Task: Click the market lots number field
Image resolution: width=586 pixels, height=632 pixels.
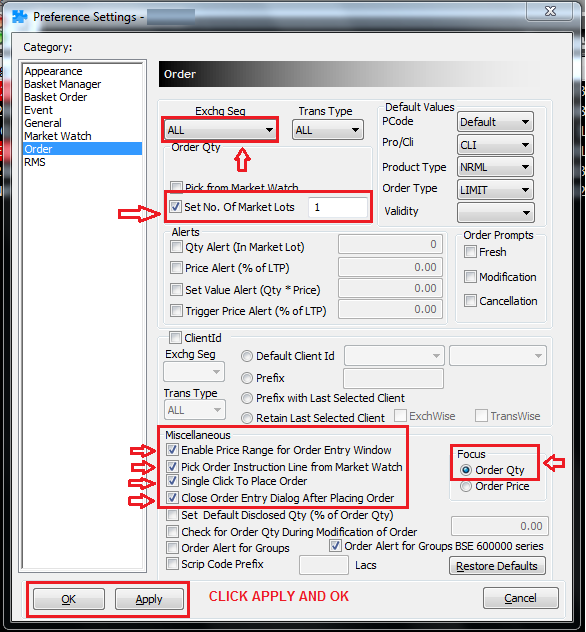Action: coord(338,207)
